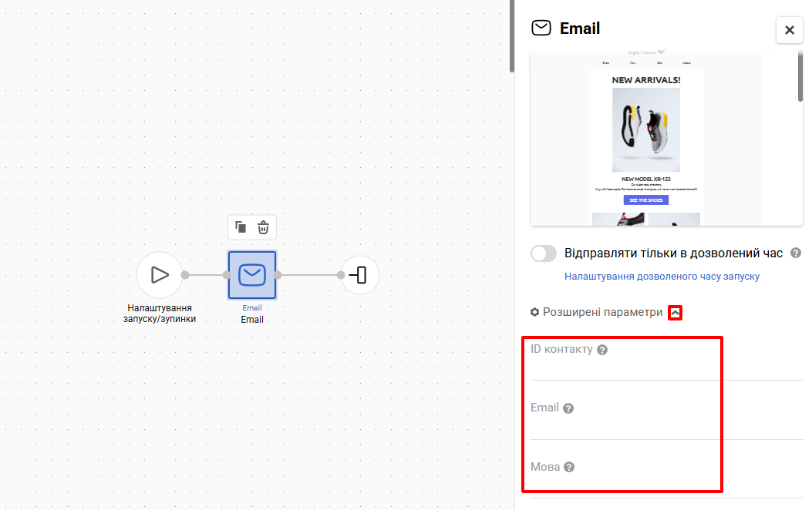Select the workflow end exit node
The height and width of the screenshot is (510, 812).
tap(359, 275)
